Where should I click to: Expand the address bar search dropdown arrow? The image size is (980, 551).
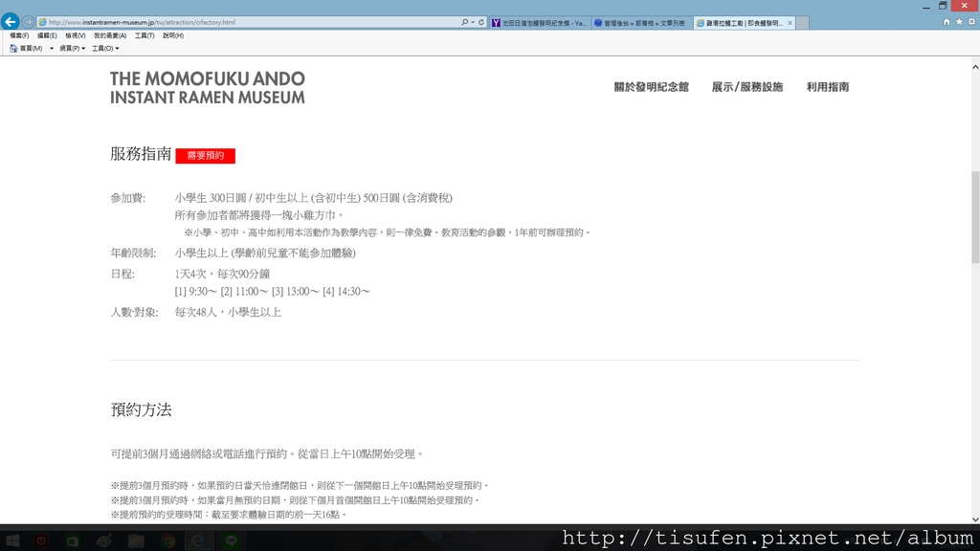(473, 22)
